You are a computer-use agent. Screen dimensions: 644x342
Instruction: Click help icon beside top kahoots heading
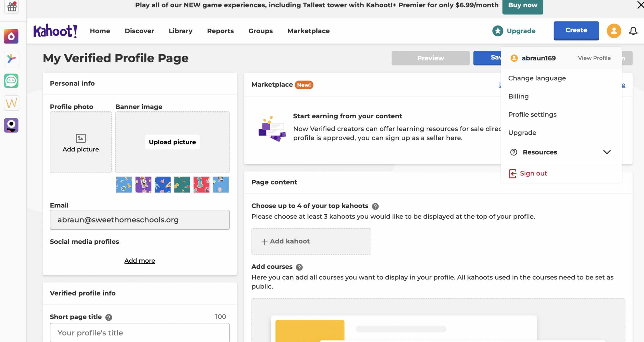click(375, 206)
